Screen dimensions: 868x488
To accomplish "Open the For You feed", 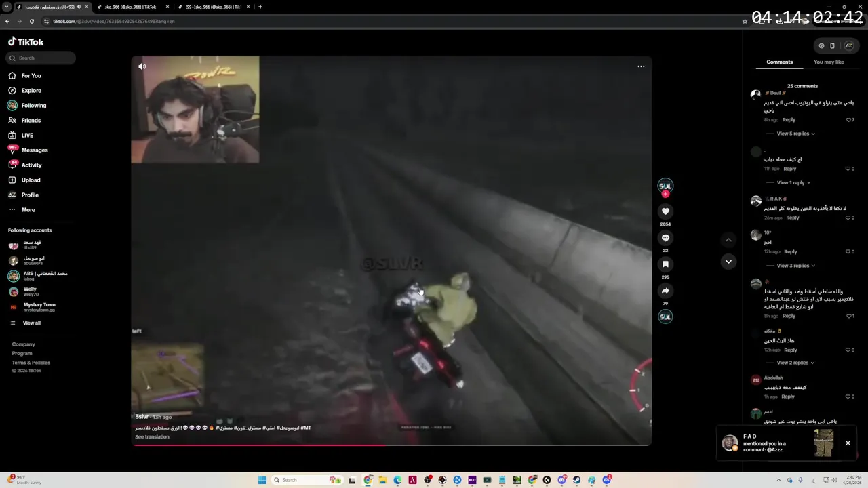I will 25,75.
